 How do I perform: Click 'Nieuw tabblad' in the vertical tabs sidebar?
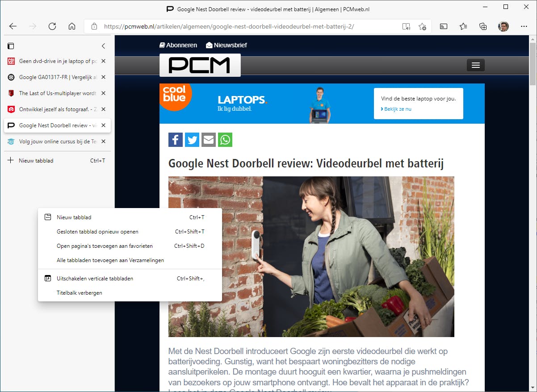(57, 160)
